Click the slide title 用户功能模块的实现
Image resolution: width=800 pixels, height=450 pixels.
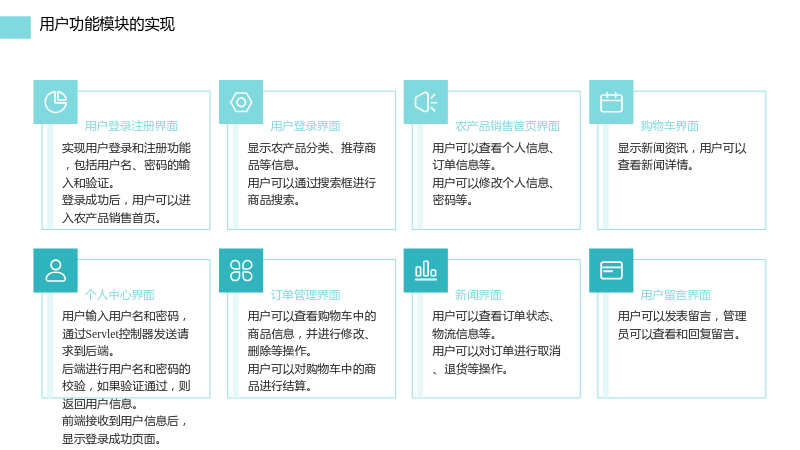[107, 24]
